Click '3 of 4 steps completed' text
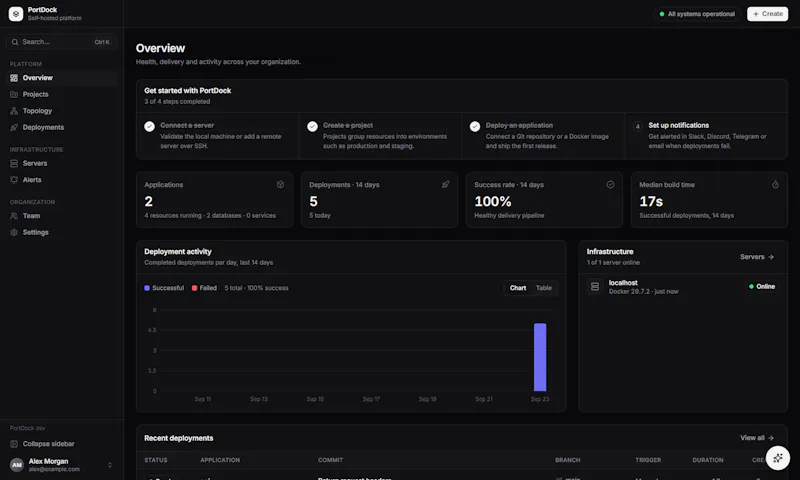The image size is (800, 480). pyautogui.click(x=177, y=102)
